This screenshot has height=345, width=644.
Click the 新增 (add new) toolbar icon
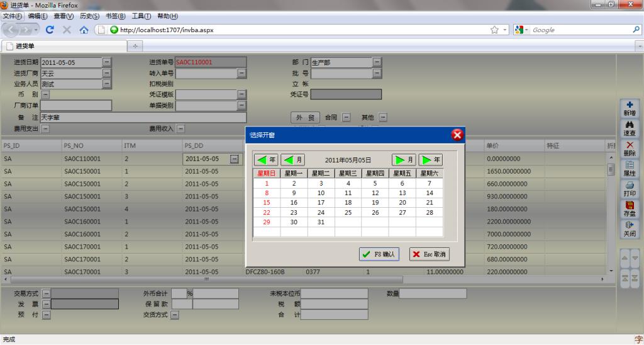(629, 108)
